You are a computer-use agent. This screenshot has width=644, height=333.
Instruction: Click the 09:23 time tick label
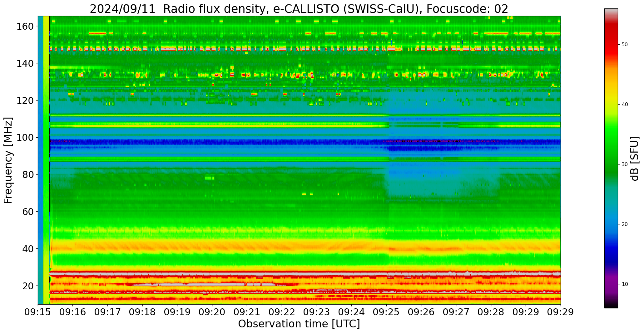point(317,312)
